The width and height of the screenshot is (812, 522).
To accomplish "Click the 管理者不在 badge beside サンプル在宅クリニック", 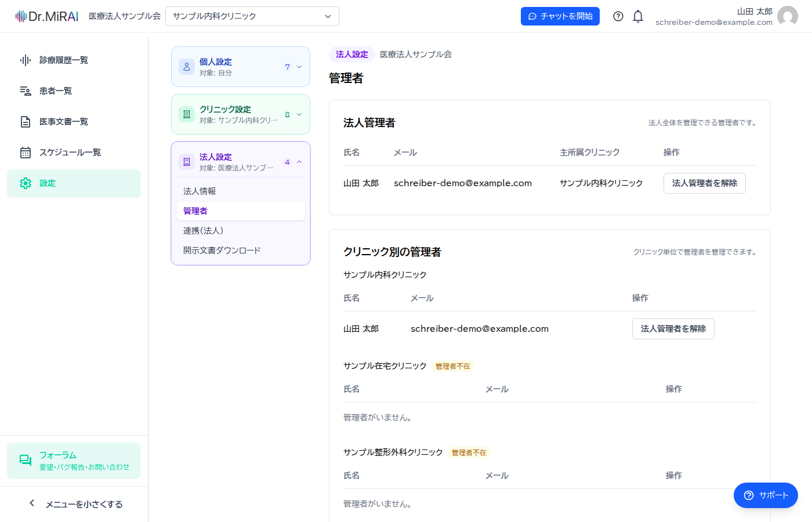I will pyautogui.click(x=453, y=367).
